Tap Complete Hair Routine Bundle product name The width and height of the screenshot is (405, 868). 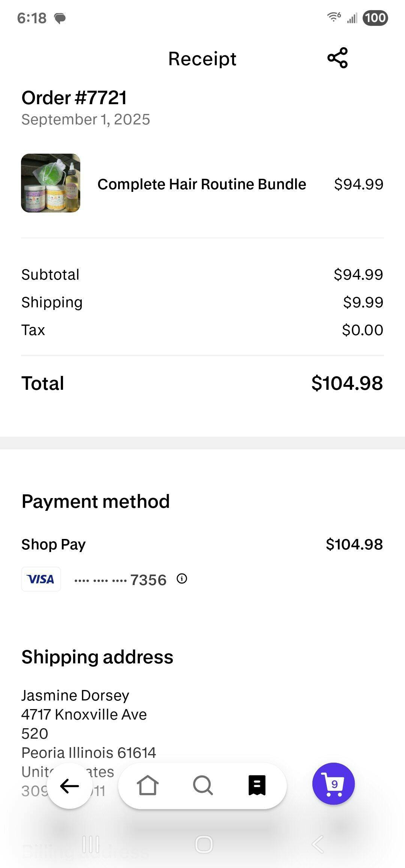(x=202, y=184)
